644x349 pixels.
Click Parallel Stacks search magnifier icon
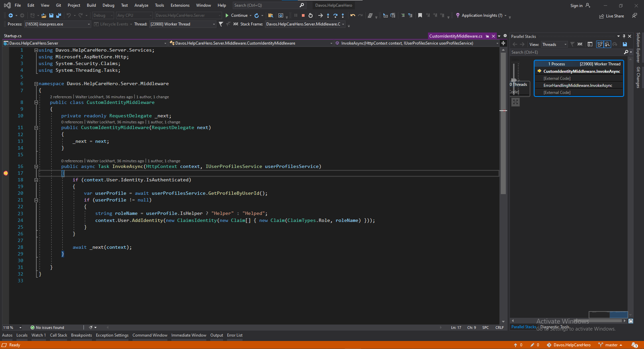tap(626, 52)
